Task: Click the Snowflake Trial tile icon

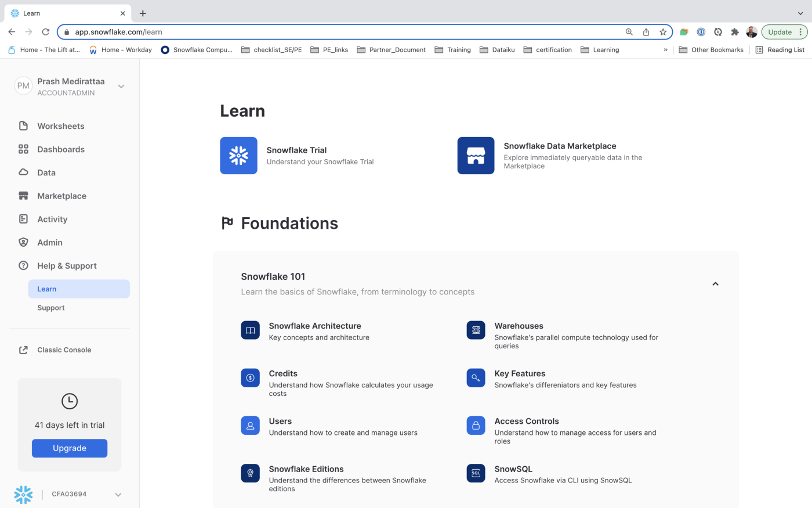Action: pyautogui.click(x=238, y=156)
